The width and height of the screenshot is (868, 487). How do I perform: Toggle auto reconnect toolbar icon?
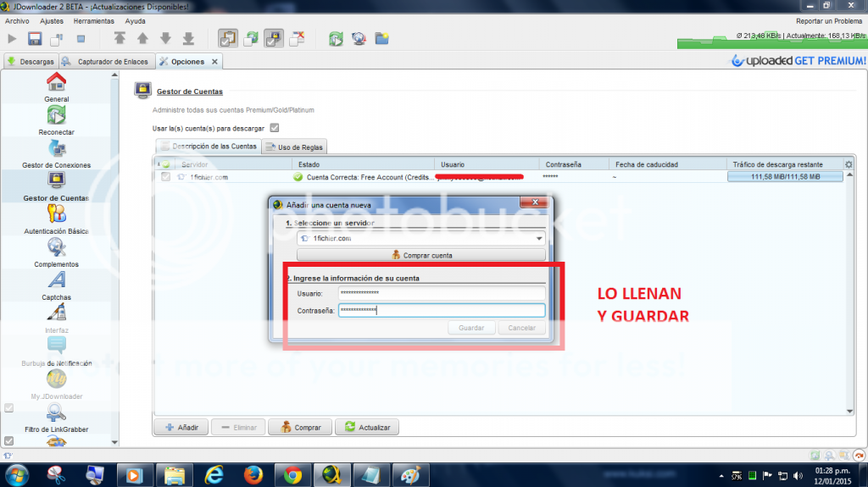pyautogui.click(x=251, y=38)
